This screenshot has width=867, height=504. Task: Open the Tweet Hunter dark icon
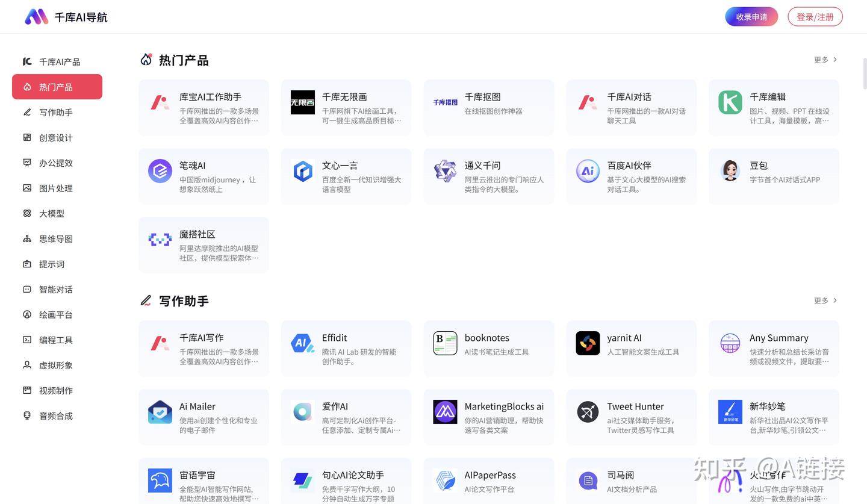(588, 412)
